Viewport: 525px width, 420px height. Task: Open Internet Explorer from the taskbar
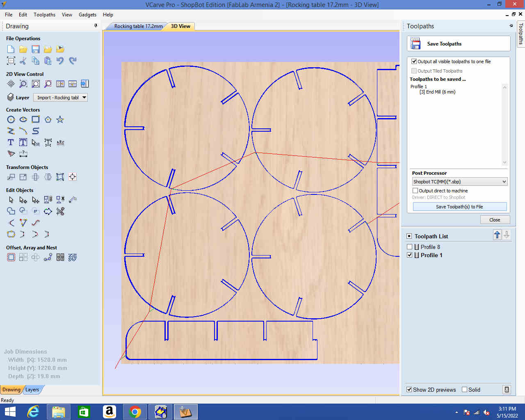(33, 411)
